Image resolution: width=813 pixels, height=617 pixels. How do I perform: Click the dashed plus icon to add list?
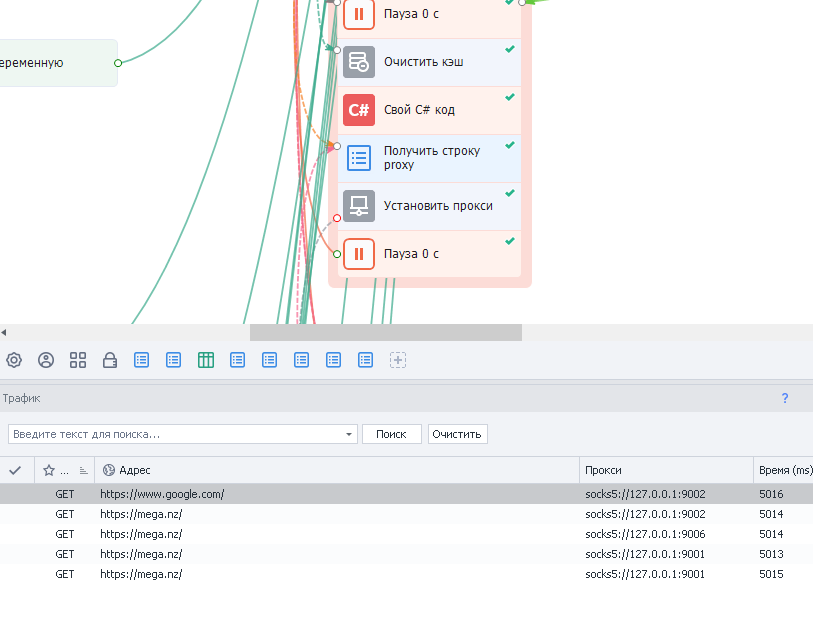point(398,360)
